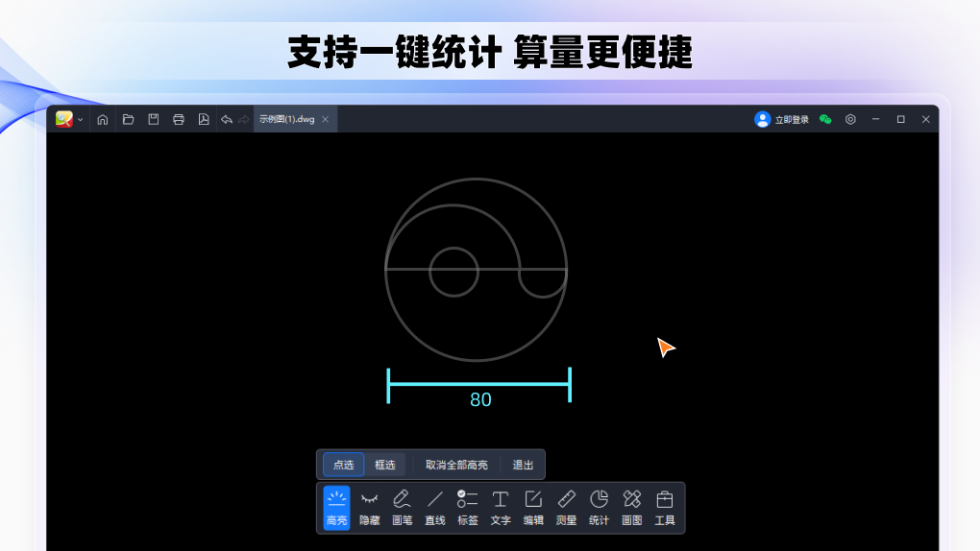Click the small inner circle
The width and height of the screenshot is (980, 551).
tap(453, 272)
